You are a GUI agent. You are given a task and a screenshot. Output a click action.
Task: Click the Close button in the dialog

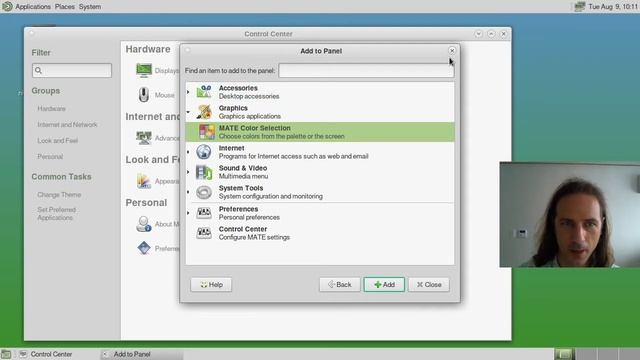pyautogui.click(x=429, y=284)
